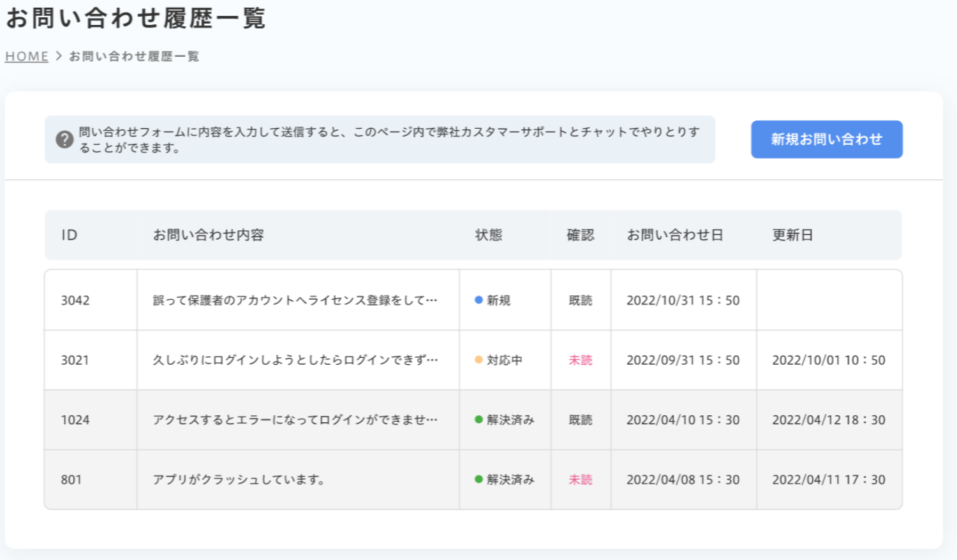The height and width of the screenshot is (560, 957).
Task: Click the green 解決済み dot in row 1024
Action: coord(478,420)
